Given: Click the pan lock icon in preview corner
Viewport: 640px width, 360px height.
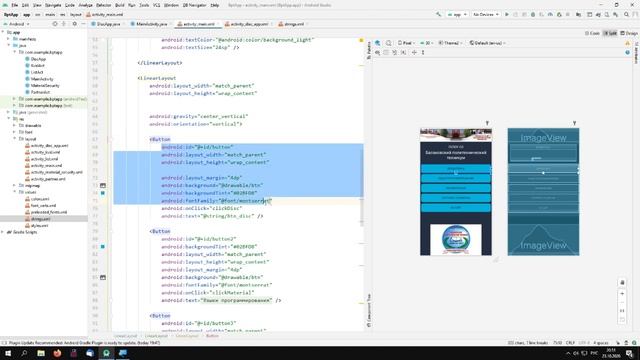Looking at the screenshot, I should (x=622, y=282).
